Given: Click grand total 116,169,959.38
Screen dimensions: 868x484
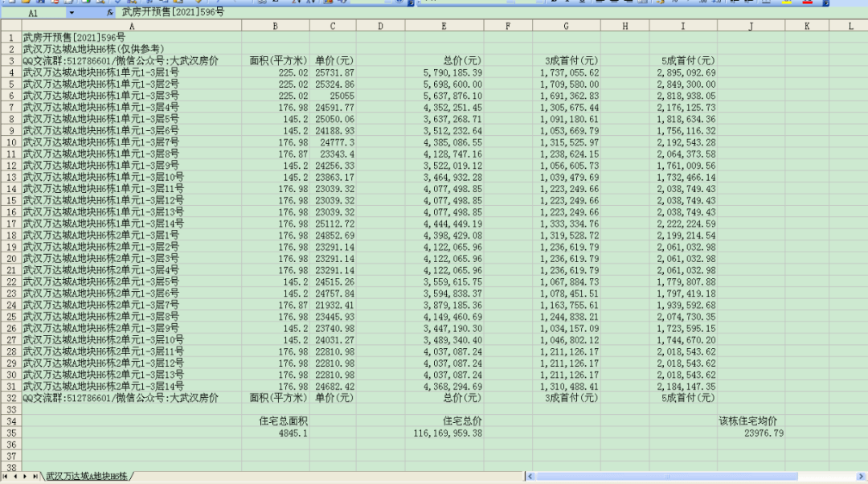Looking at the screenshot, I should click(x=448, y=433).
